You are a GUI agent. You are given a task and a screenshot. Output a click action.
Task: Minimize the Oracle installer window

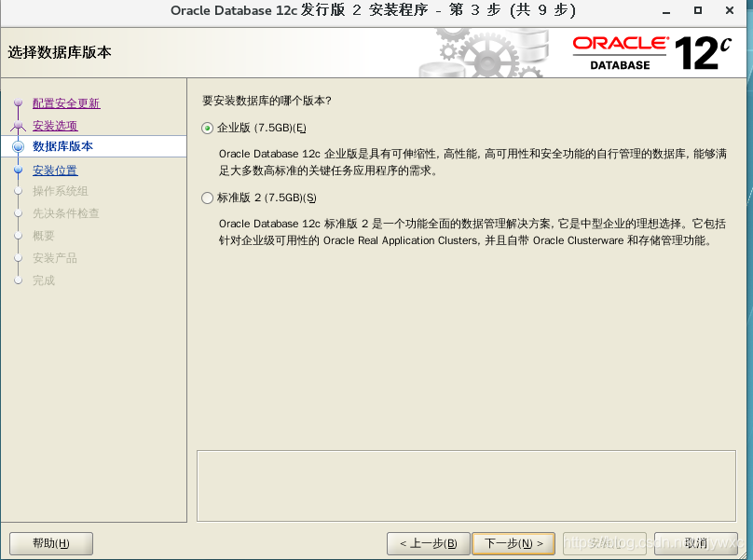coord(666,10)
